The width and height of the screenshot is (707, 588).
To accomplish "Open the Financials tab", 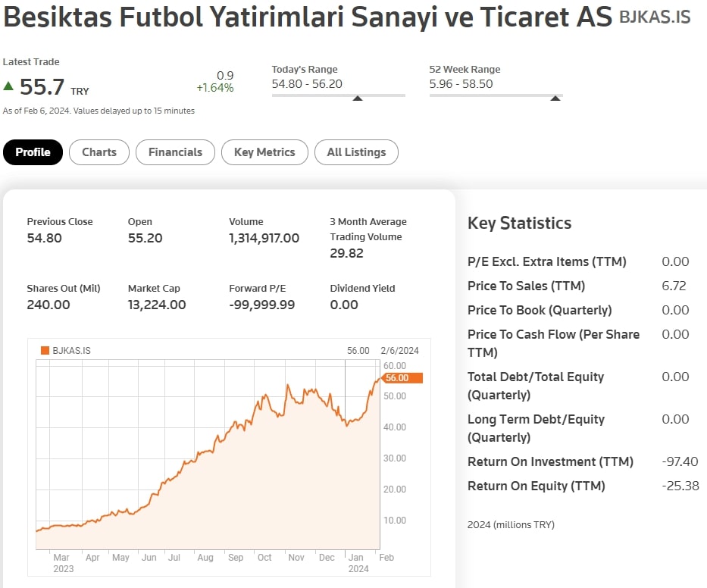I will tap(175, 152).
